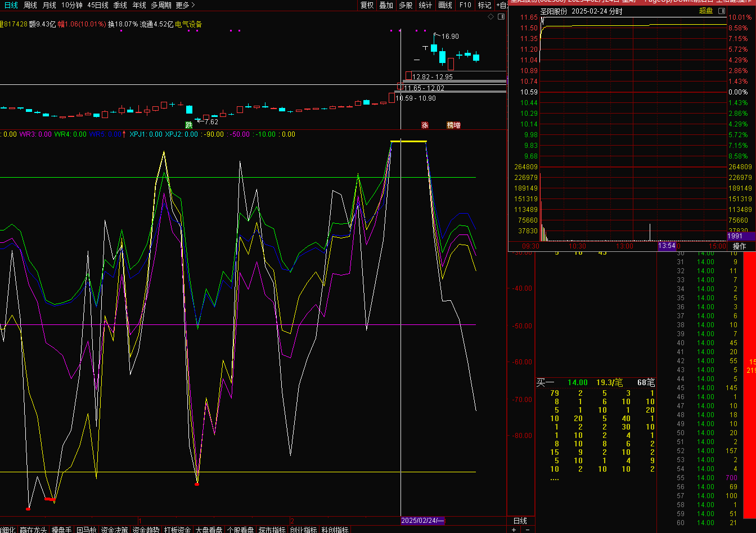Click the 超盘 link in the intraday popup
Screen dimensions: 756x533
706,11
